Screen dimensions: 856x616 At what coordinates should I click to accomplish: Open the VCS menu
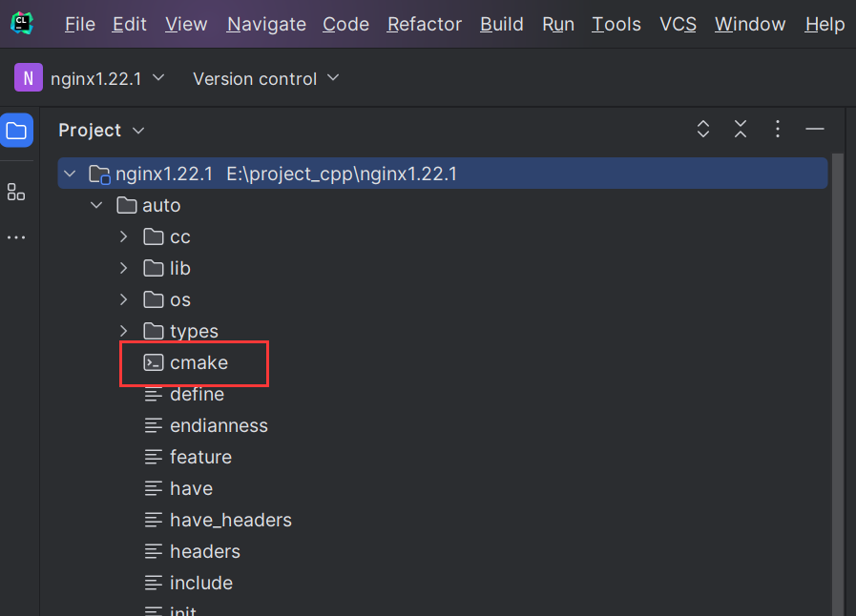(x=679, y=24)
